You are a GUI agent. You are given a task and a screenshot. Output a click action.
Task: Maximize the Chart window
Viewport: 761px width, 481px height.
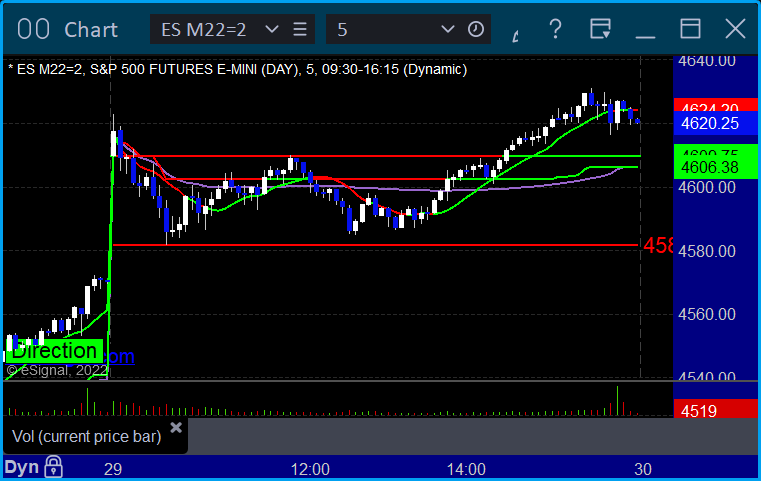690,29
